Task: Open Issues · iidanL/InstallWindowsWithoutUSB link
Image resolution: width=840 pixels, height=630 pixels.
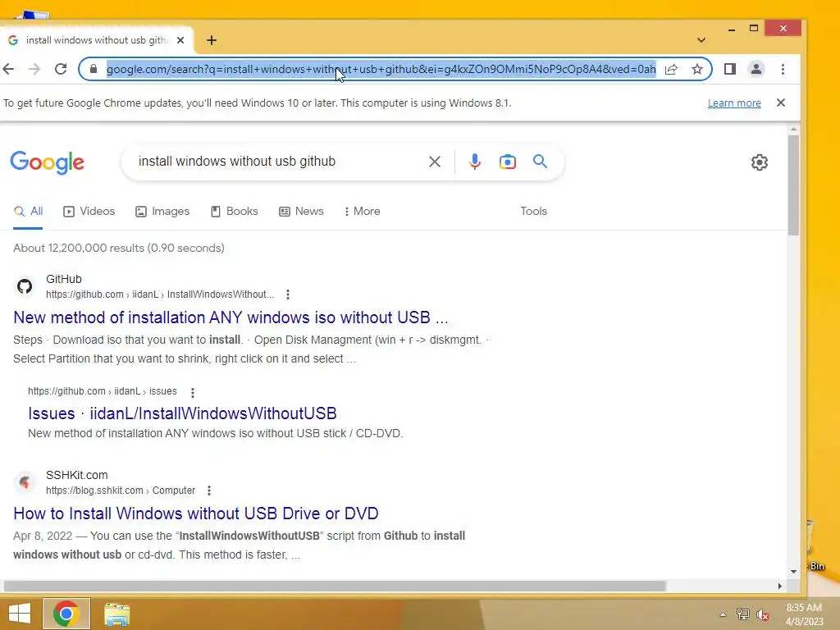Action: tap(182, 413)
